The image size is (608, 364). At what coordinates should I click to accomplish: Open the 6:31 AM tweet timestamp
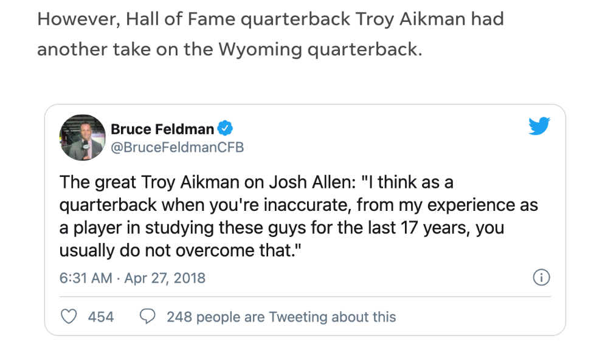tap(86, 278)
